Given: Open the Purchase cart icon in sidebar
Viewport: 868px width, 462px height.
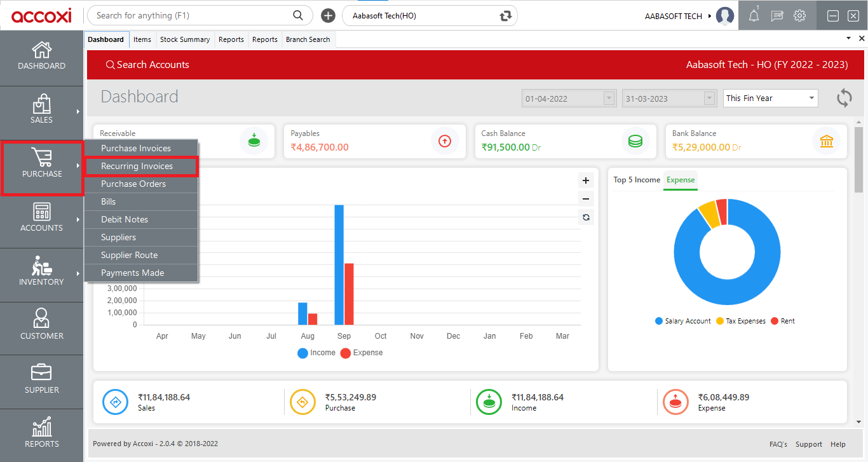Looking at the screenshot, I should click(x=41, y=158).
